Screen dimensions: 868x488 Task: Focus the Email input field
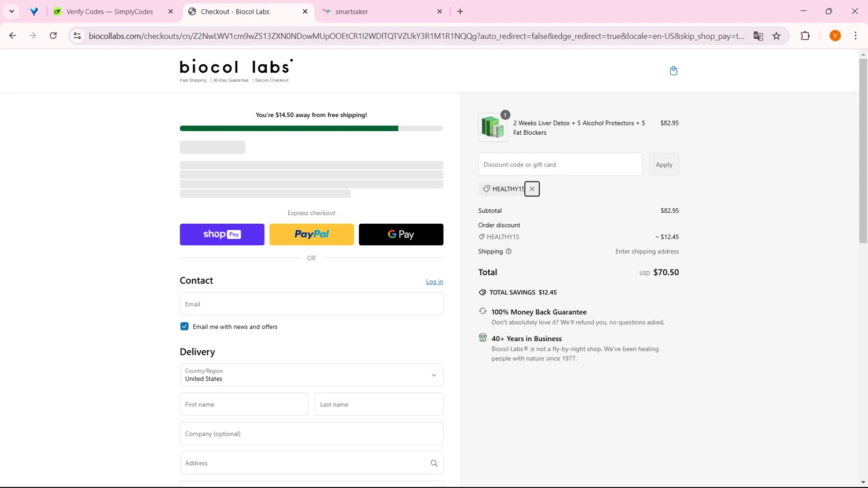pyautogui.click(x=311, y=304)
